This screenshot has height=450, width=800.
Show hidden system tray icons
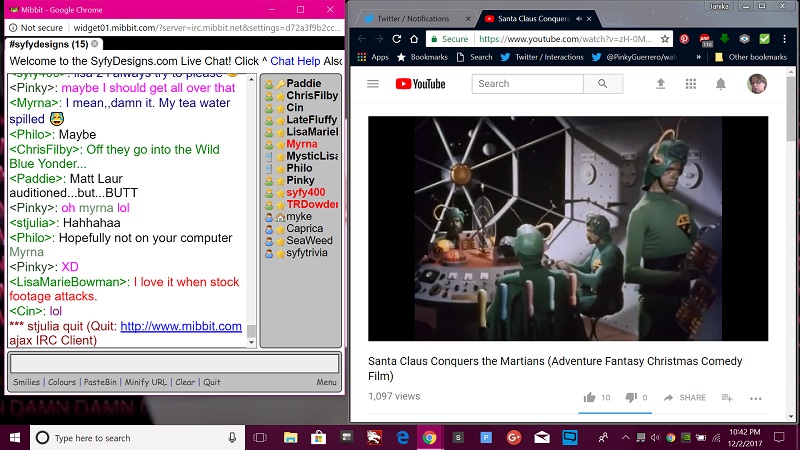click(x=625, y=438)
